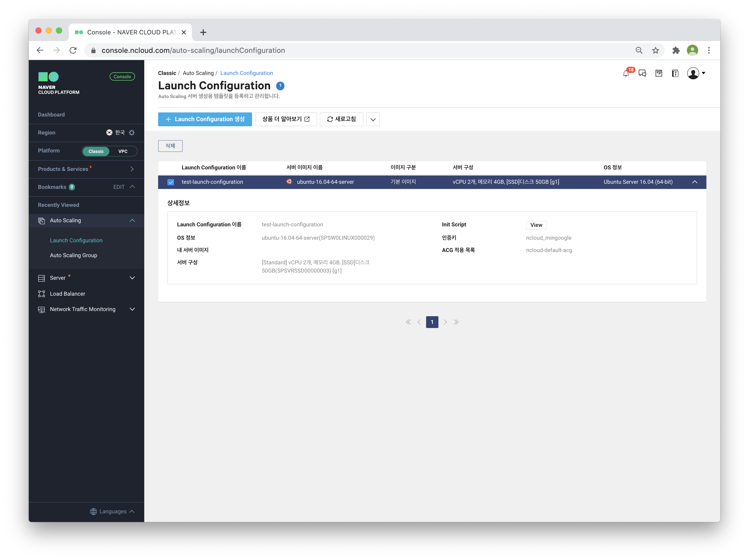Viewport: 749px width, 560px height.
Task: Uncheck the test-launch-configuration row checkbox
Action: coord(171,182)
